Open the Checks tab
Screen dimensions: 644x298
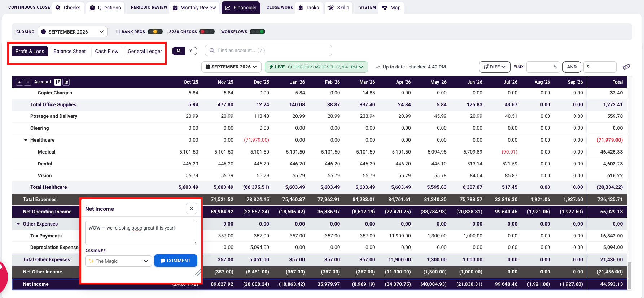coord(68,8)
